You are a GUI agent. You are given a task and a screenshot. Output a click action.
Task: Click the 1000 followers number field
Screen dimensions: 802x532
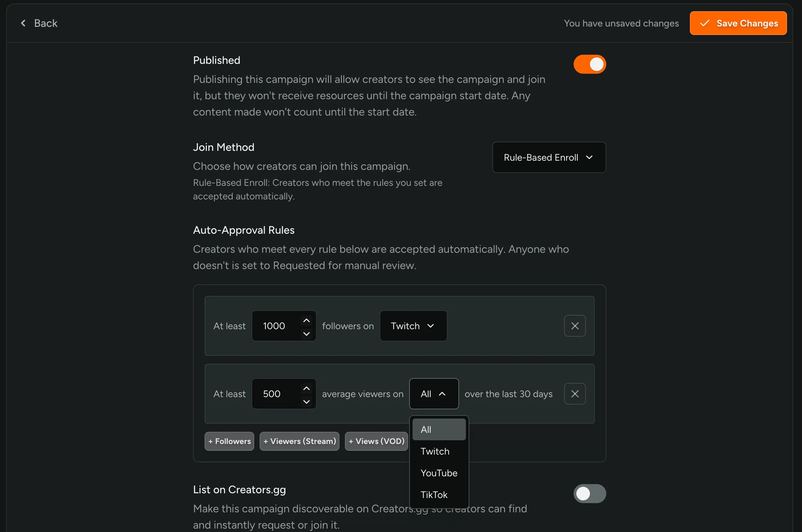[284, 326]
